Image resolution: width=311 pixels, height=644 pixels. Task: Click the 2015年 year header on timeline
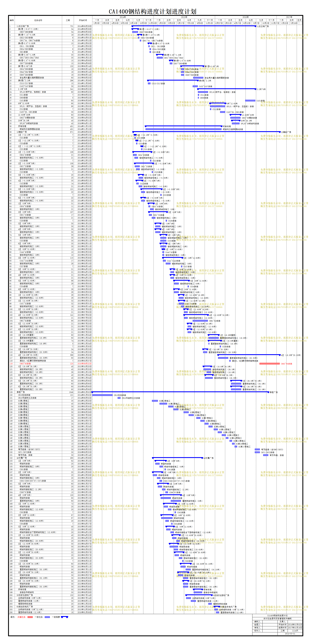coord(184,17)
